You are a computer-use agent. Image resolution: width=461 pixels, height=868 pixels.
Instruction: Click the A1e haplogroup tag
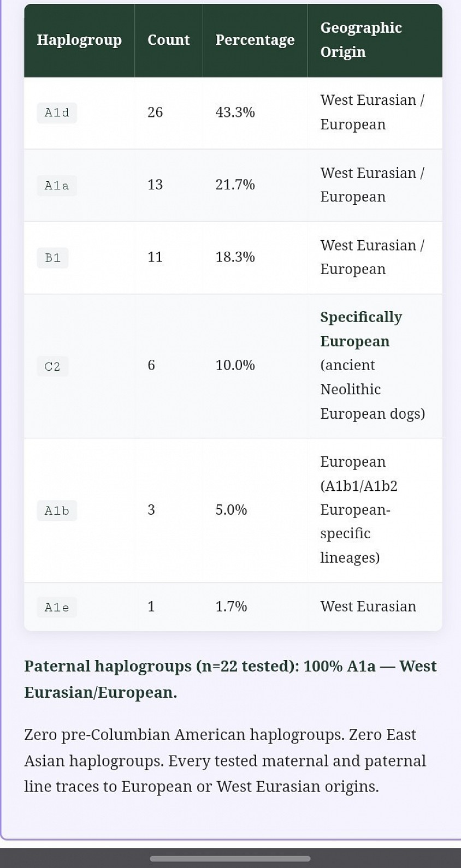pos(57,608)
